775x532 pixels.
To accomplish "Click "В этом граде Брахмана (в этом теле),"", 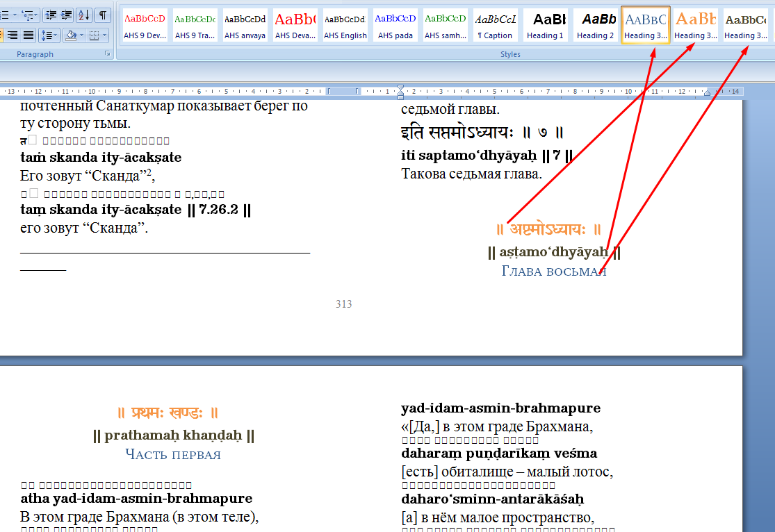I will (140, 517).
